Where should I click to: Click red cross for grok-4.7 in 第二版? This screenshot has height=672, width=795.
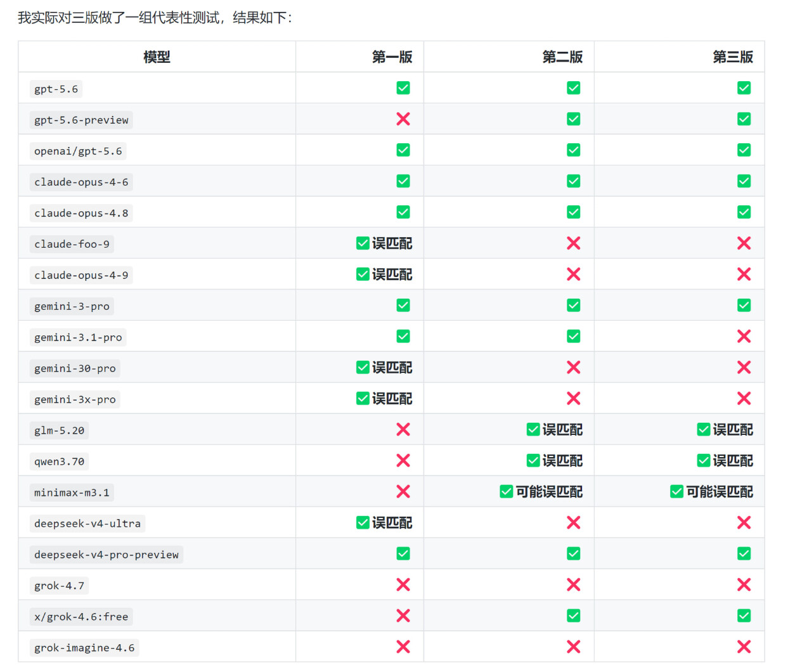(x=574, y=585)
